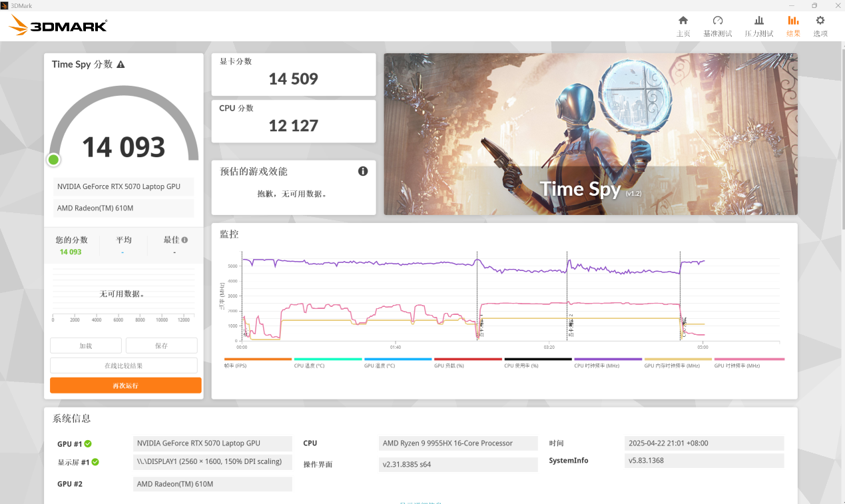This screenshot has width=845, height=504.
Task: Switch to the 结果 results icon
Action: click(x=793, y=25)
